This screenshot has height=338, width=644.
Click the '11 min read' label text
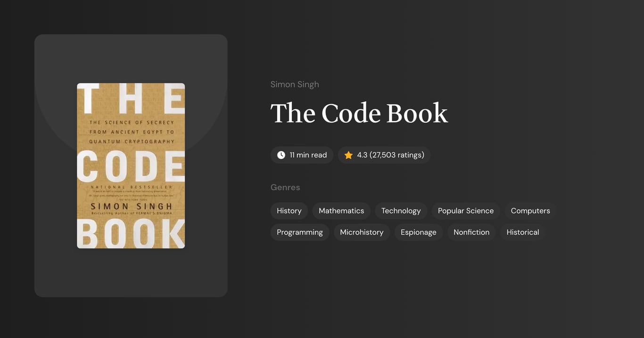308,155
